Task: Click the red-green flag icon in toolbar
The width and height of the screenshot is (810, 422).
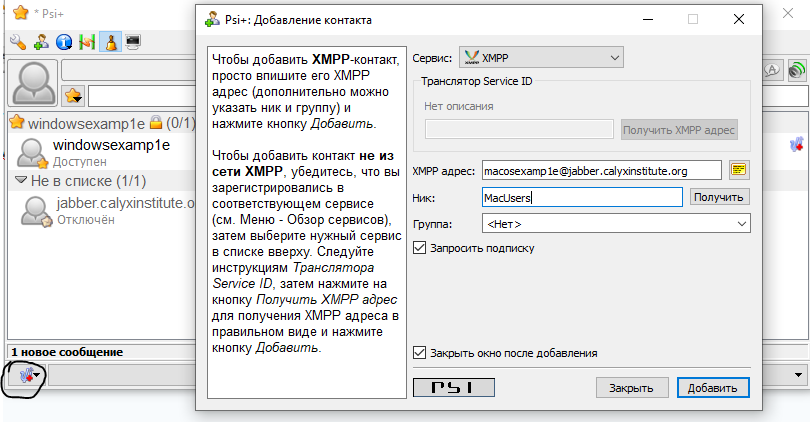Action: coord(87,42)
